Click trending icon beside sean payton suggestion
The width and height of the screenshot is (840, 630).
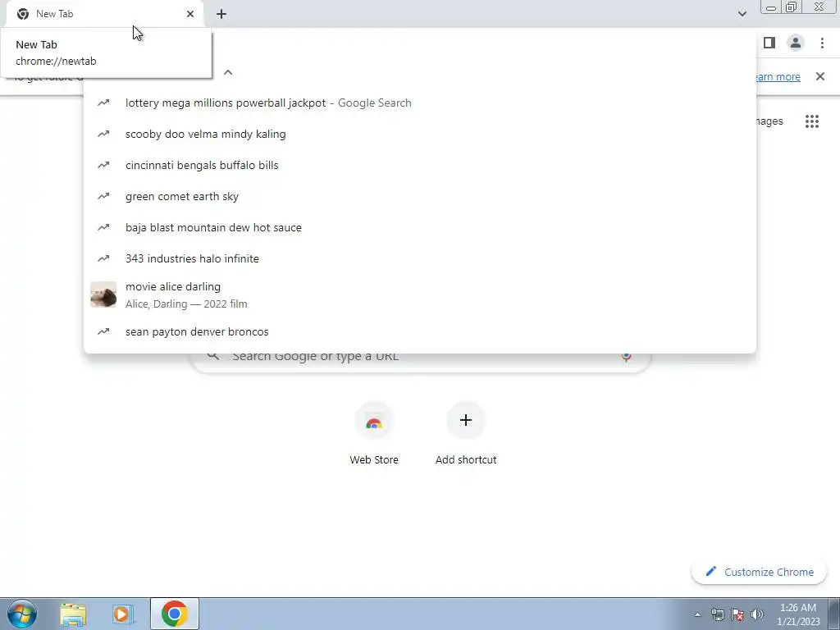103,331
